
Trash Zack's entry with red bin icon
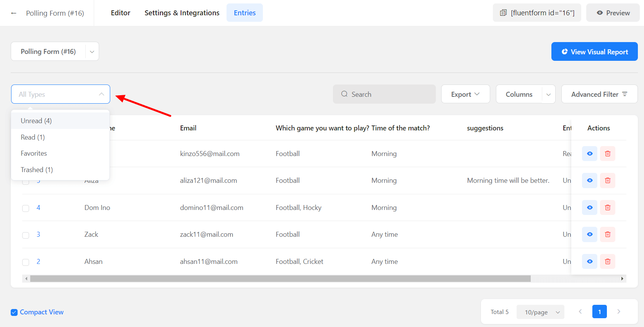coord(607,234)
